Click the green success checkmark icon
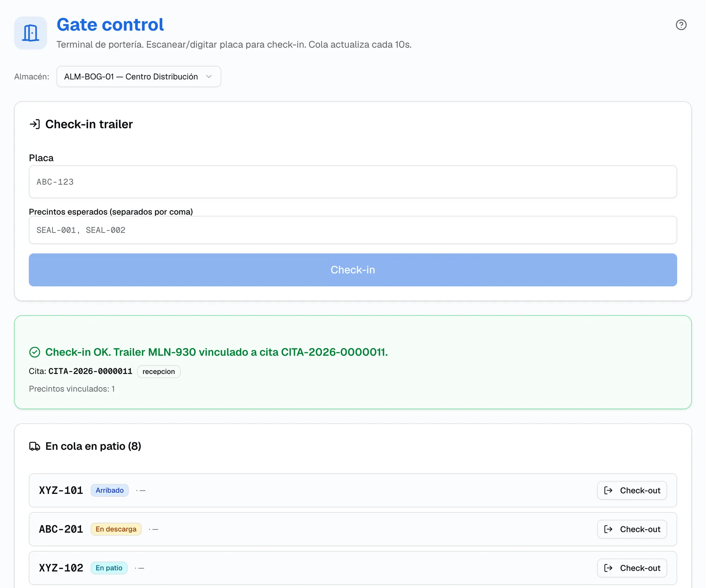Image resolution: width=706 pixels, height=588 pixels. [x=35, y=352]
